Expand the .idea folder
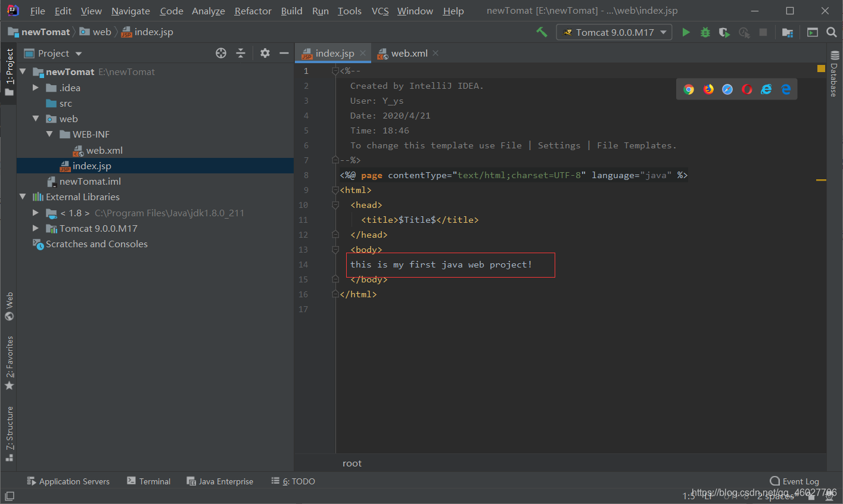Image resolution: width=843 pixels, height=504 pixels. coord(36,88)
